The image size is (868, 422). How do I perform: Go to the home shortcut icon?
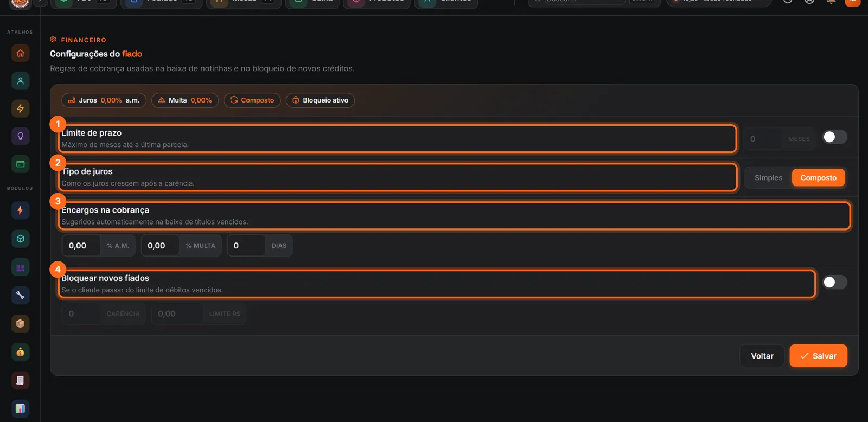pyautogui.click(x=21, y=53)
